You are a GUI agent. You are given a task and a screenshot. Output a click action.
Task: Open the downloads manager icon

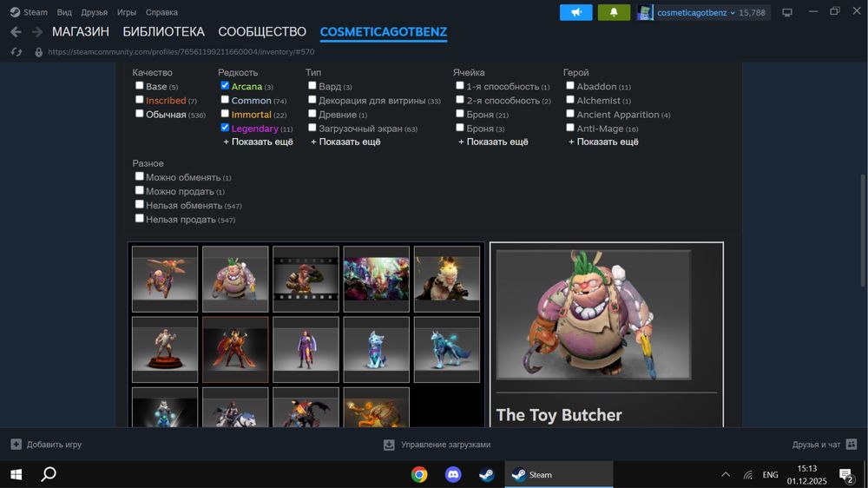click(x=389, y=445)
